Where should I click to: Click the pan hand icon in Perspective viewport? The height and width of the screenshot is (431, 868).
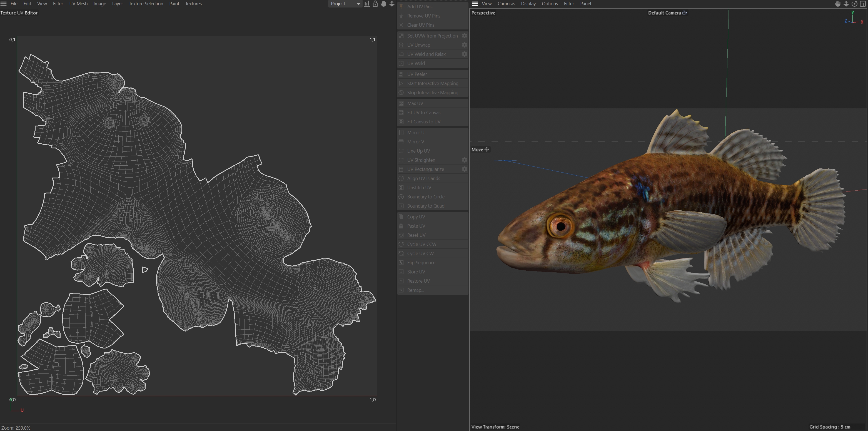click(x=837, y=4)
